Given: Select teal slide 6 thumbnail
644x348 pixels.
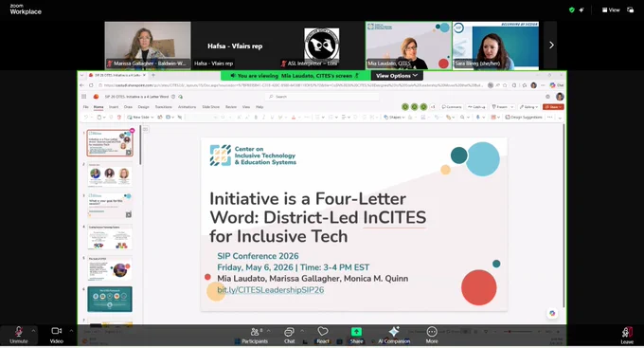Looking at the screenshot, I should (110, 300).
